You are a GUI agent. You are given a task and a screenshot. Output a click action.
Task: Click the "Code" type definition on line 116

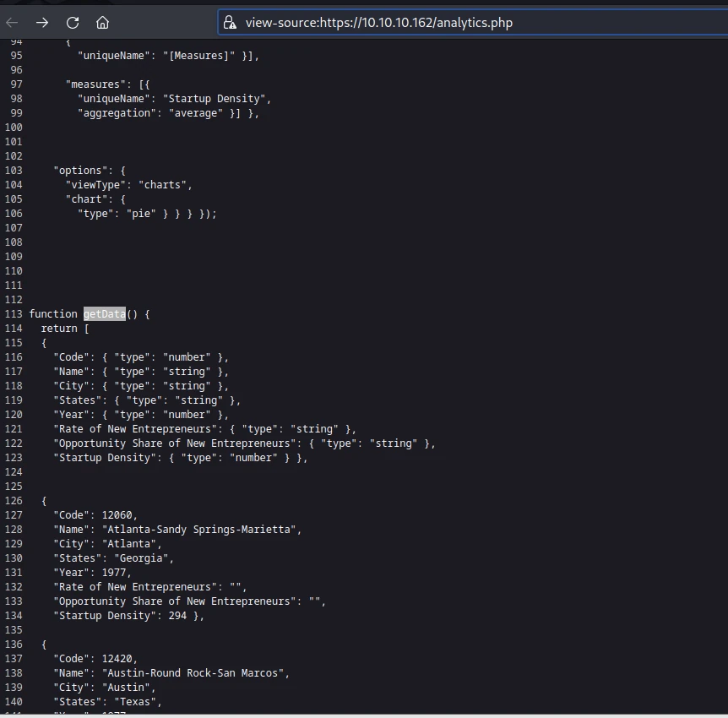click(141, 357)
